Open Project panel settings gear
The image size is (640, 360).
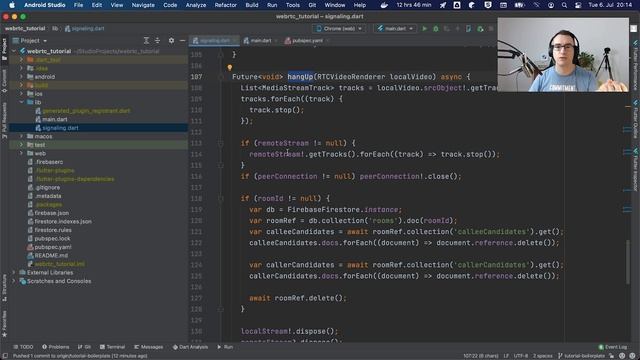pos(171,40)
